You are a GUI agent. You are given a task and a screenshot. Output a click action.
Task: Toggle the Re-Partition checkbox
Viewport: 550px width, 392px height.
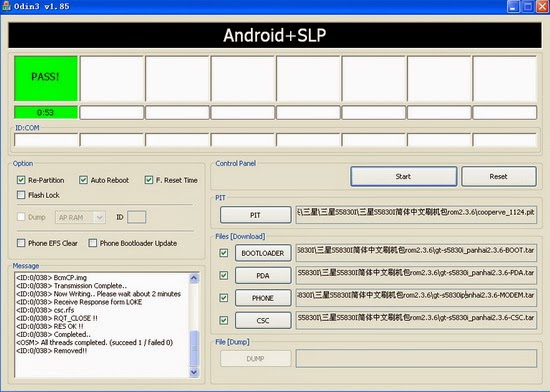tap(21, 180)
